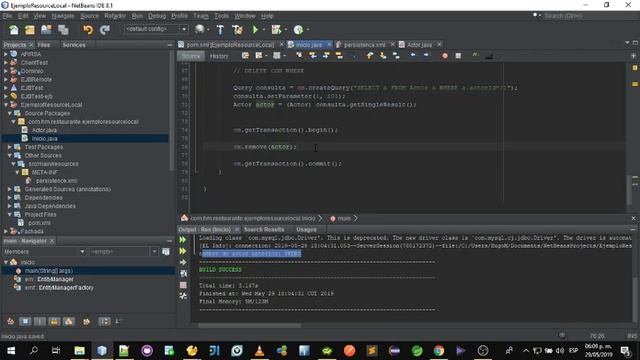Toggle Show Inherited Members in Navigator
Viewport: 640px width, 360px height.
(10, 322)
